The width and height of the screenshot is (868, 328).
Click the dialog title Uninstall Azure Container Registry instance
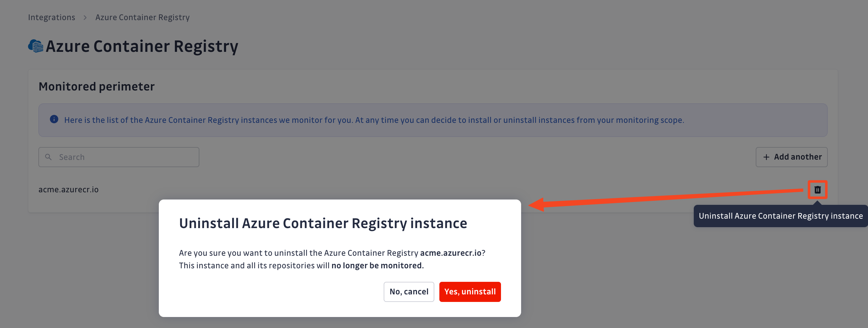point(323,223)
